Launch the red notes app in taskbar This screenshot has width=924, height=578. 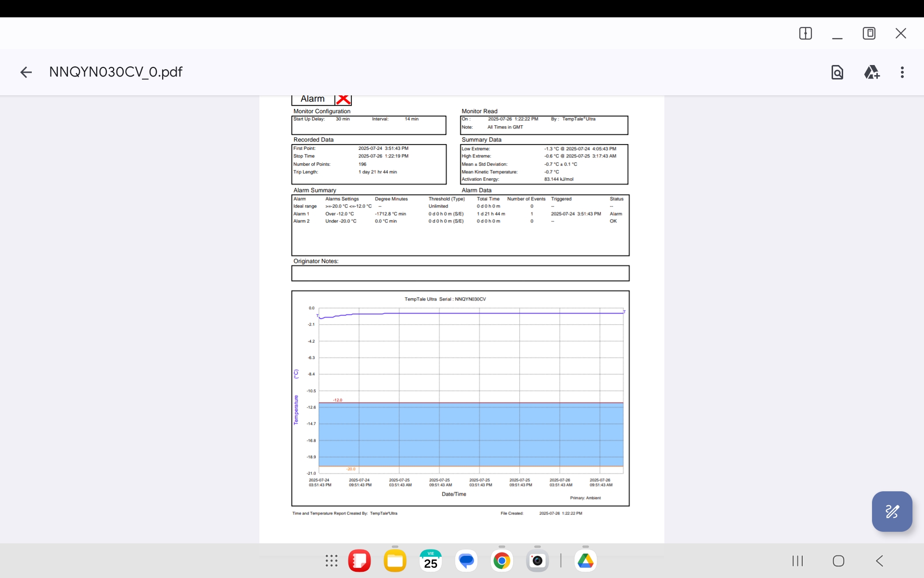tap(359, 561)
